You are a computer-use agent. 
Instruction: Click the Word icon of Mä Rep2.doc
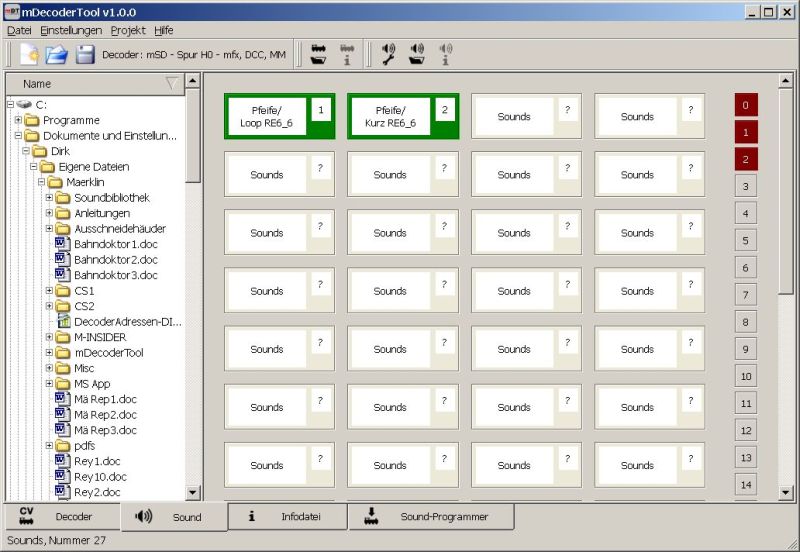62,414
